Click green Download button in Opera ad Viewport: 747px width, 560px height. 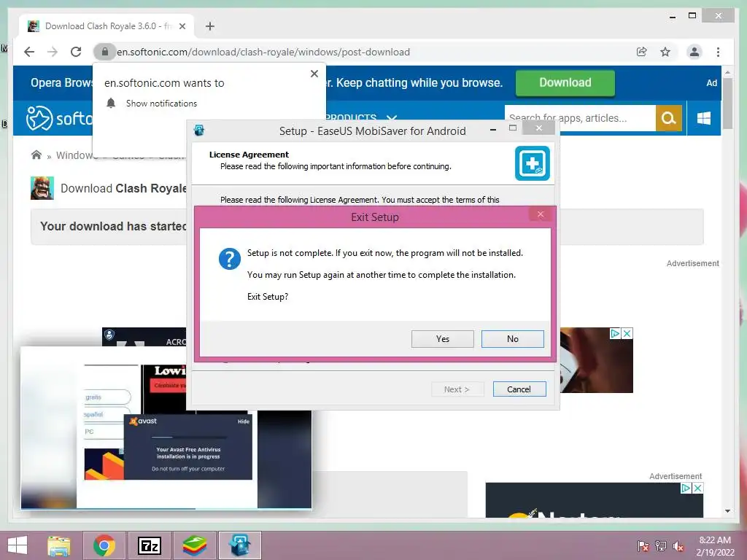pyautogui.click(x=565, y=83)
